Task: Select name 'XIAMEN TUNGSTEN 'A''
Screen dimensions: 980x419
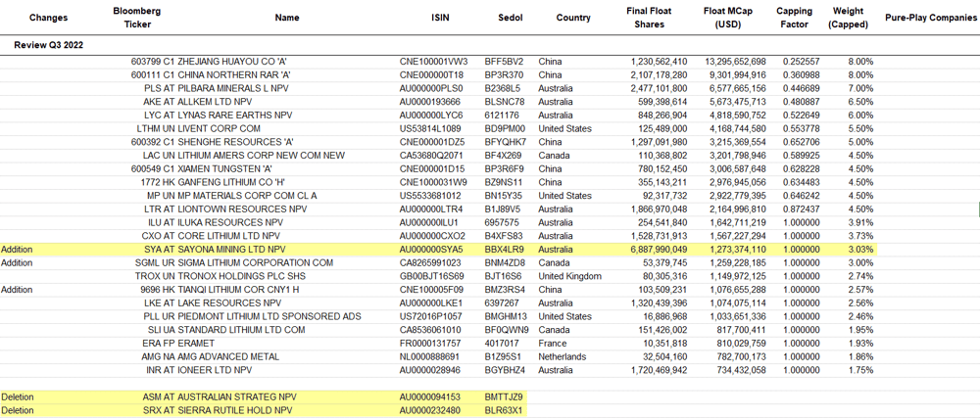Action: coord(225,168)
